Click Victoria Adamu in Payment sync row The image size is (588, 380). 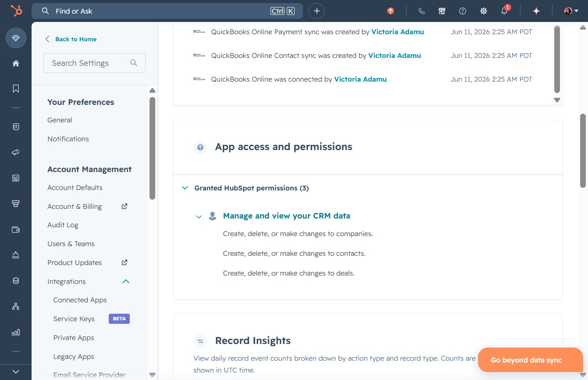click(x=398, y=32)
